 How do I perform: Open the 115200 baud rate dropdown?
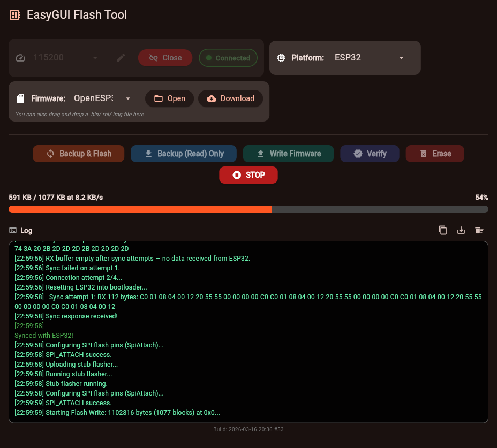pyautogui.click(x=66, y=58)
